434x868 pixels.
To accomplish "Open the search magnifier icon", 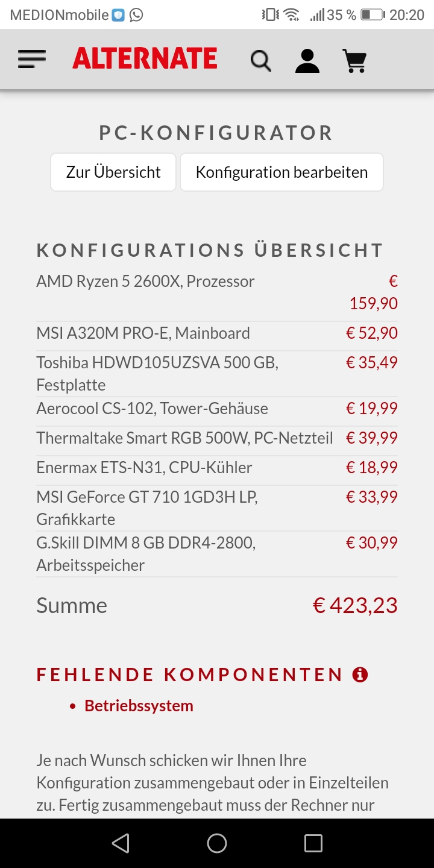I will pyautogui.click(x=260, y=60).
